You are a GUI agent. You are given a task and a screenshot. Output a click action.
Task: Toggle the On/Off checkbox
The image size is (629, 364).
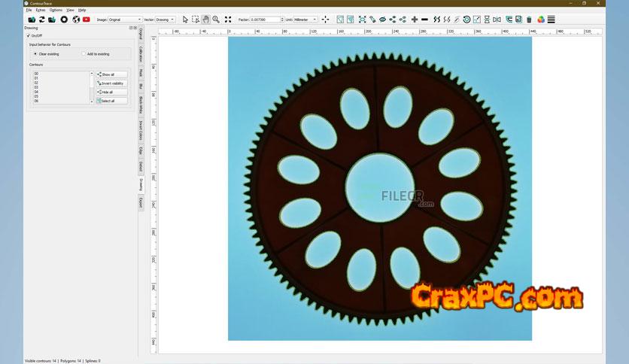tap(29, 35)
